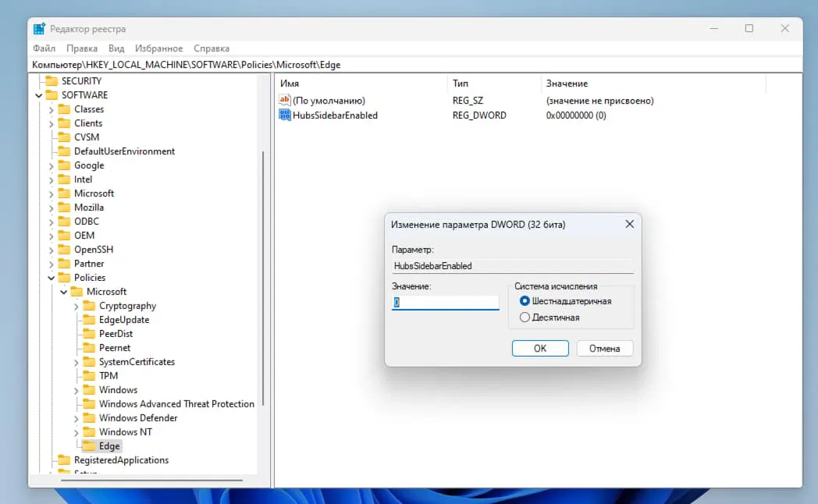Expand the Windows NT tree node

pyautogui.click(x=76, y=432)
